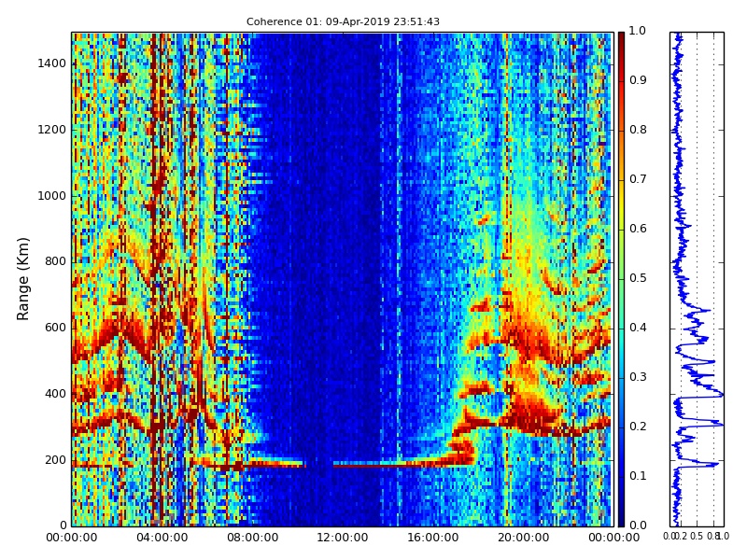Click the 20:00:00 time axis label
747x560 pixels.
pos(524,538)
